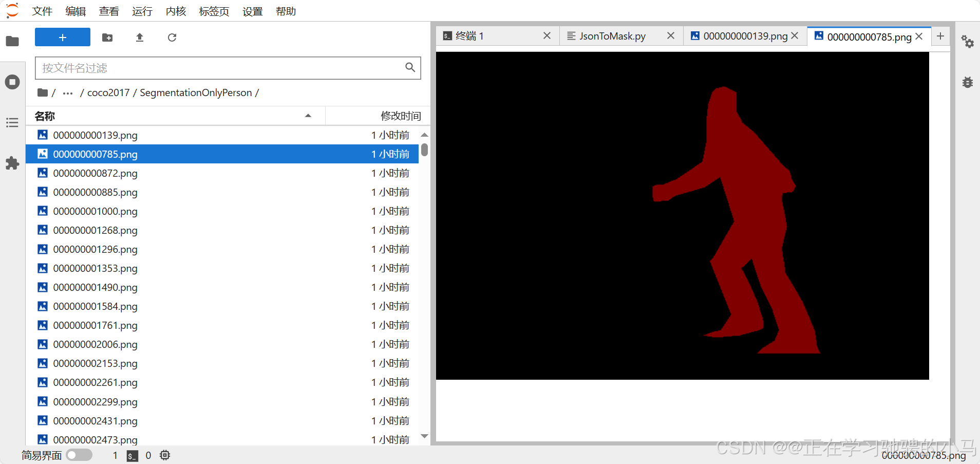Viewport: 980px width, 464px height.
Task: Click the blue new launcher plus button
Action: point(63,37)
